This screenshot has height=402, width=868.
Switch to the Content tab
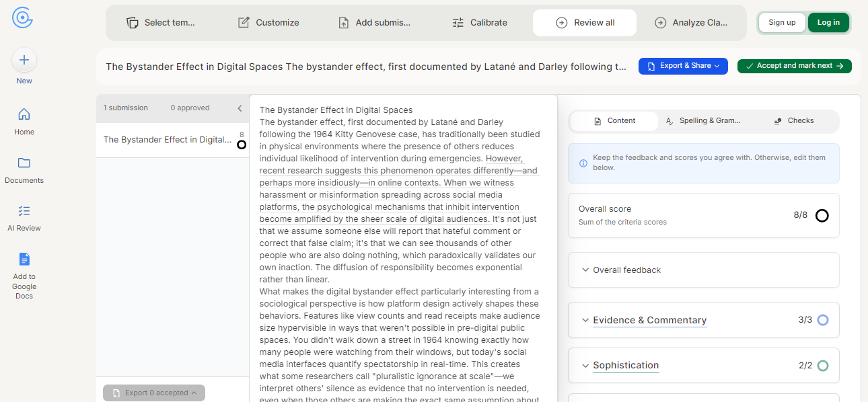tap(614, 121)
